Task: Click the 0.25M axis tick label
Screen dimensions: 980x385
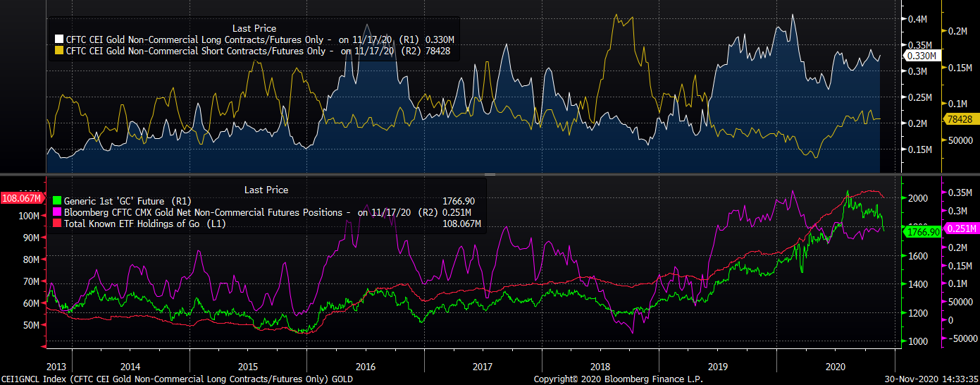Action: tap(920, 97)
